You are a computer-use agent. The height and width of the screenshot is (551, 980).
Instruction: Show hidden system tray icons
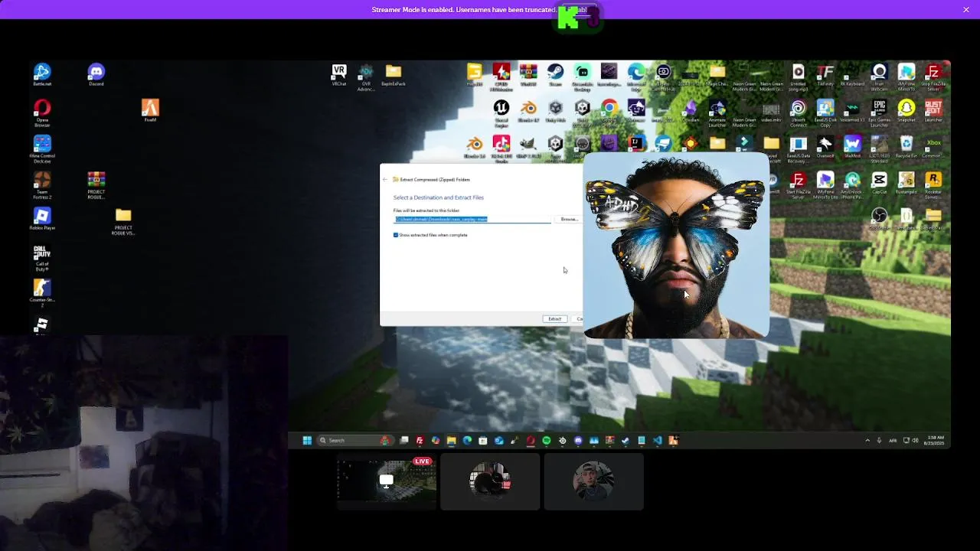pyautogui.click(x=867, y=440)
